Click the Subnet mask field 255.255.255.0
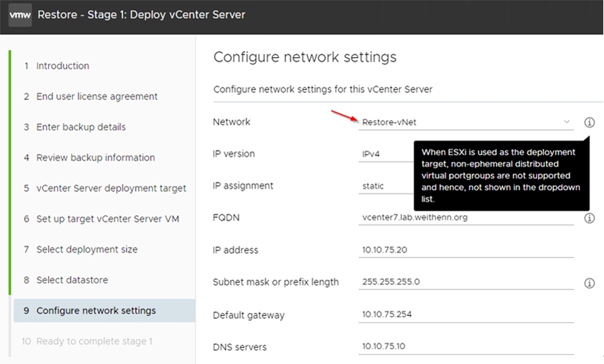Screen dimensions: 604x364 466,282
